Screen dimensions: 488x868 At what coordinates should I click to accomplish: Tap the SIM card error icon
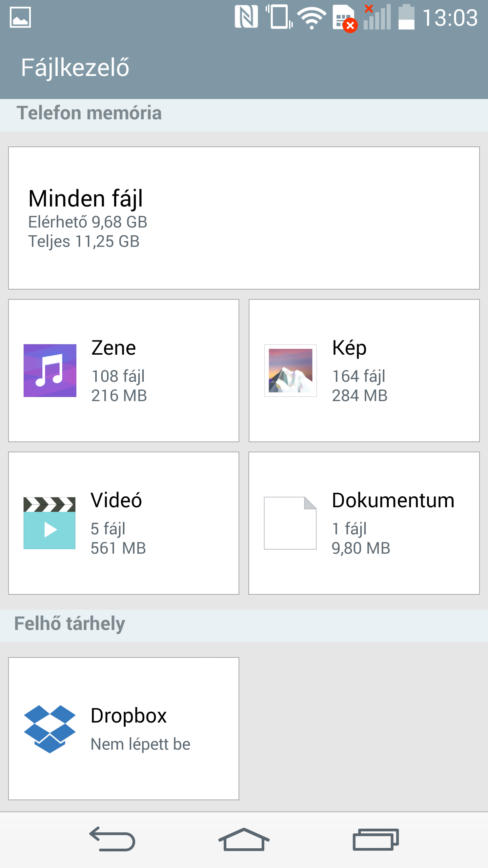(345, 18)
